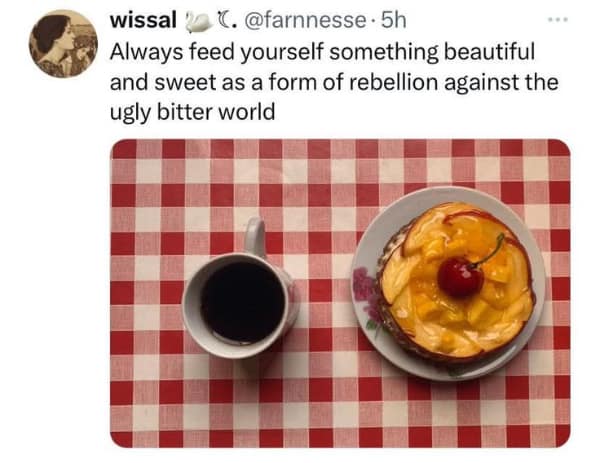Viewport: 600px width, 463px height.
Task: Click the swan emoji beside wissal
Action: click(198, 21)
